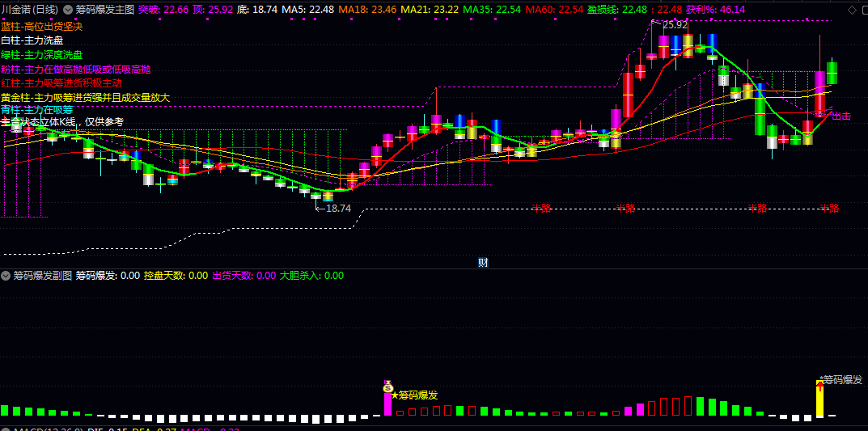868x431 pixels.
Task: Click the 筹码爆发主图 indicator name
Action: pyautogui.click(x=104, y=10)
